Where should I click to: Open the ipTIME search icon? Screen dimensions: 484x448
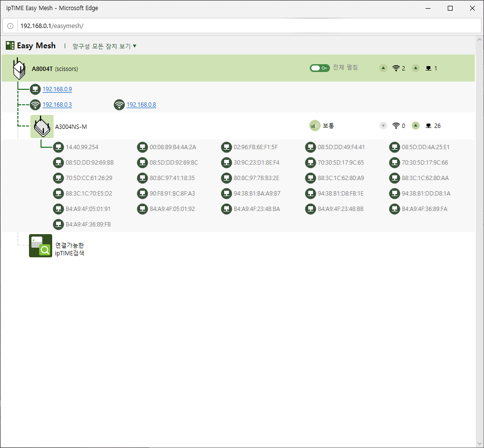point(41,246)
